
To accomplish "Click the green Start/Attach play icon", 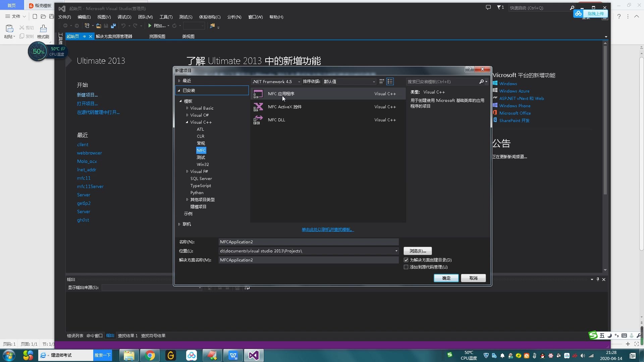I will (150, 26).
